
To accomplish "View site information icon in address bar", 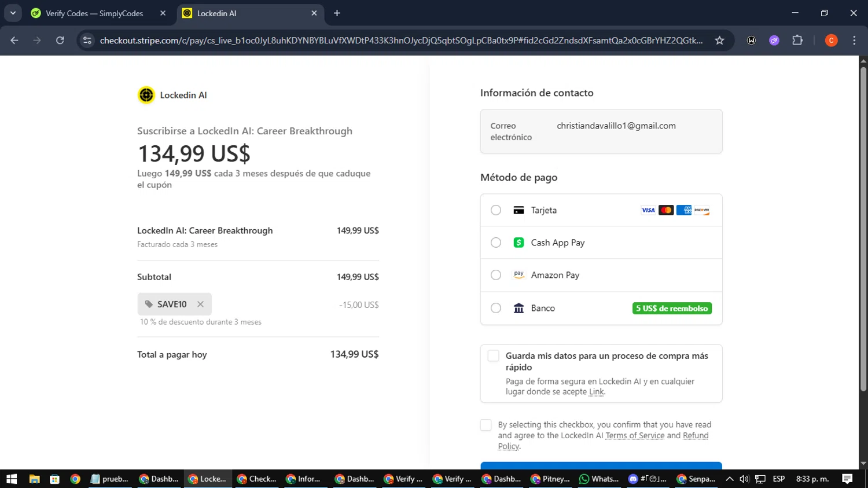I will (87, 41).
